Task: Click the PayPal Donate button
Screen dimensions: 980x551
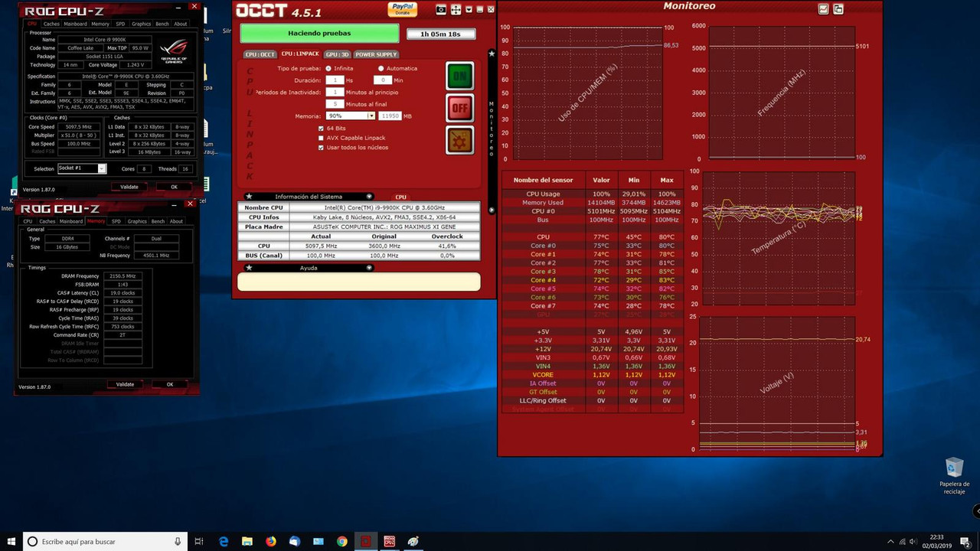Action: pyautogui.click(x=402, y=9)
